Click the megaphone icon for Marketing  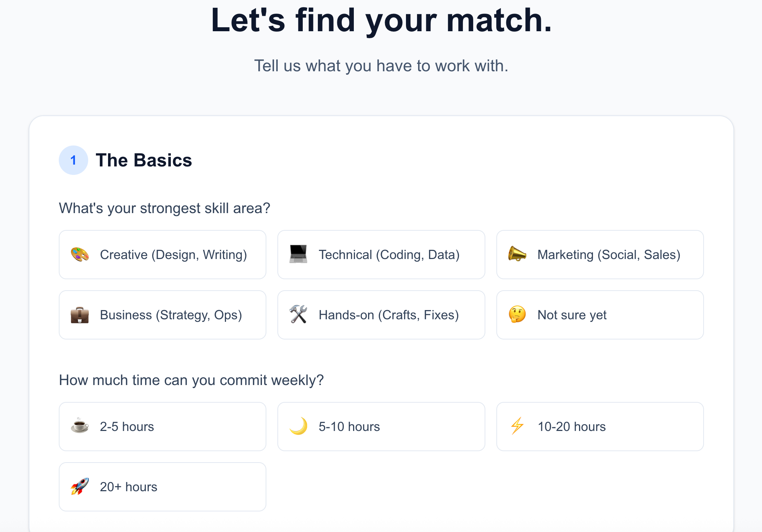point(517,254)
